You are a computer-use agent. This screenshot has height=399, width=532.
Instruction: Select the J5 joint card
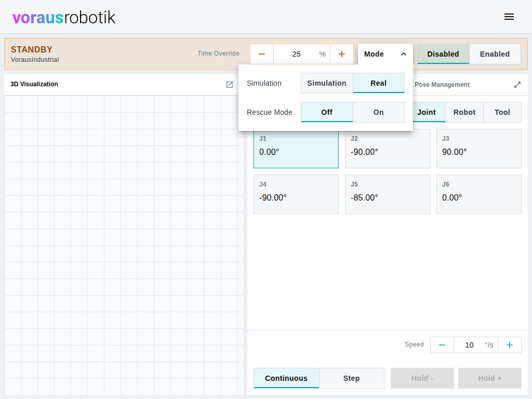(388, 194)
